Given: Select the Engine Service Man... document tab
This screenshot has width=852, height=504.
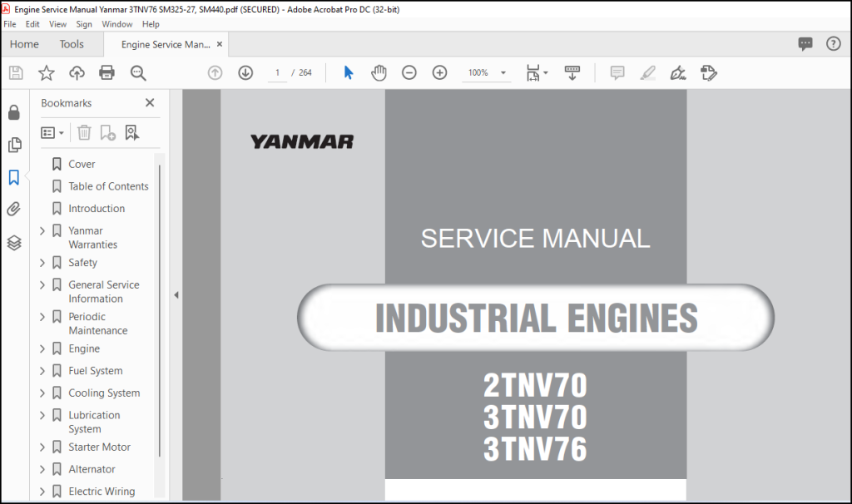Looking at the screenshot, I should pyautogui.click(x=166, y=45).
